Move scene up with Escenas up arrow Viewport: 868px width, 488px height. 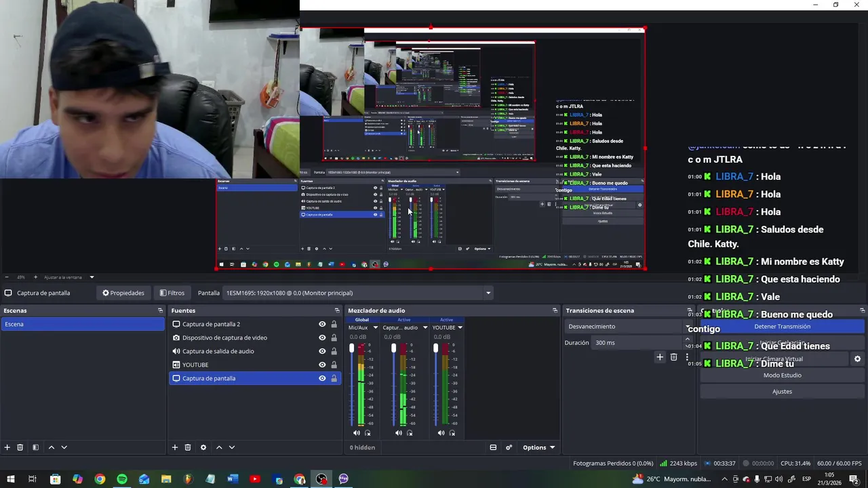click(51, 447)
